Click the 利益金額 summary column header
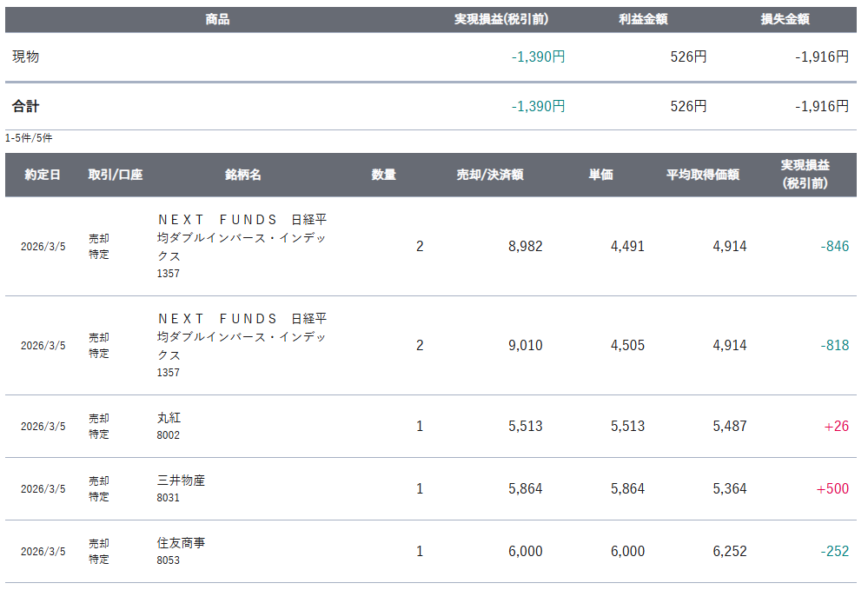 (643, 19)
